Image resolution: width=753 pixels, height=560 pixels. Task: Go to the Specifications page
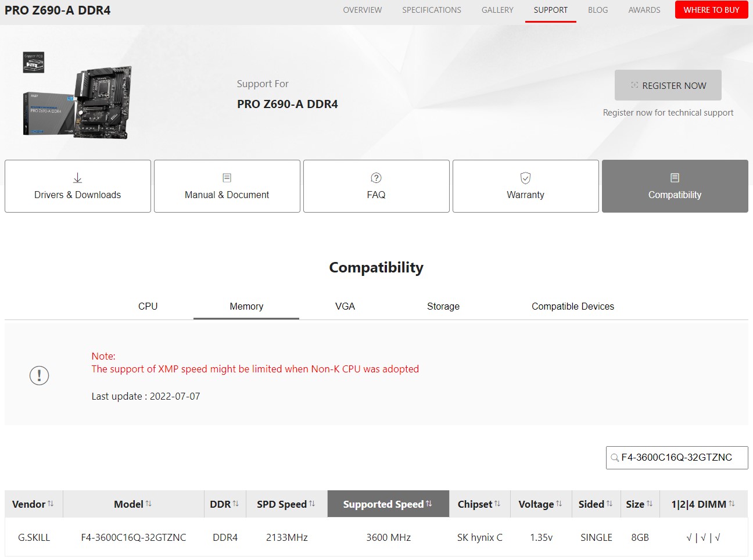(432, 10)
